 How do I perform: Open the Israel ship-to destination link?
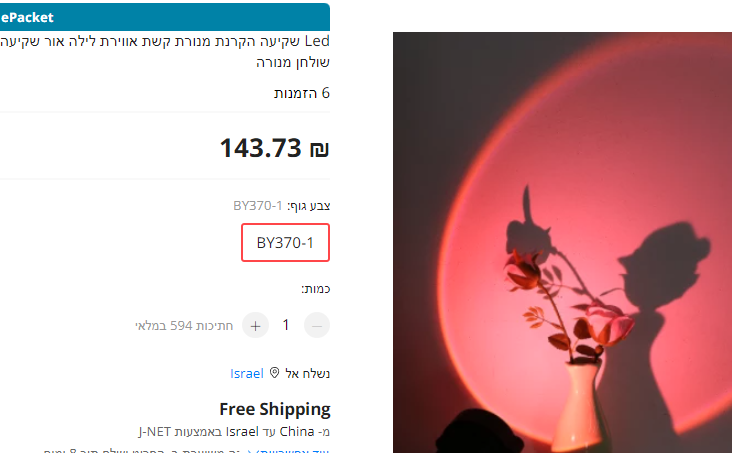pos(246,374)
